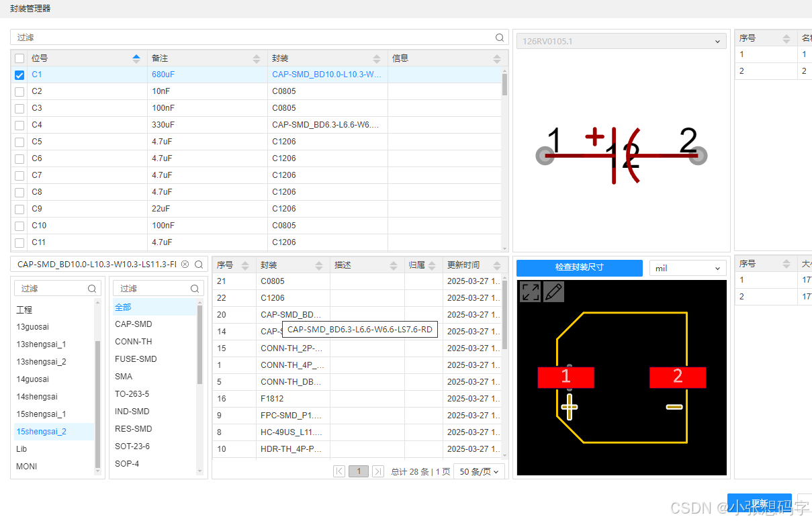Sort lower table by 归属 arrows

point(433,265)
